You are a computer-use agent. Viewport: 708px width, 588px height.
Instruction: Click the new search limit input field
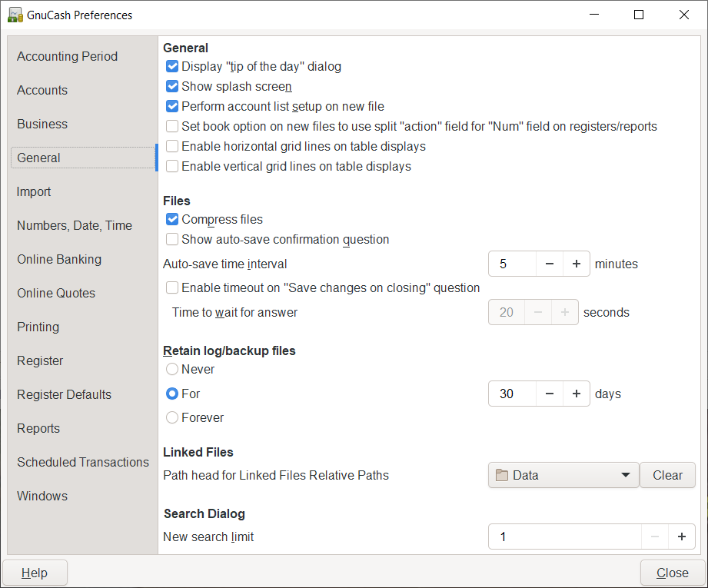point(565,537)
